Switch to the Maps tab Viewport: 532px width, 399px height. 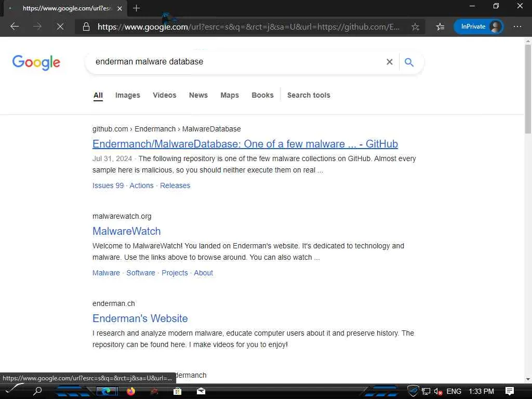click(230, 96)
